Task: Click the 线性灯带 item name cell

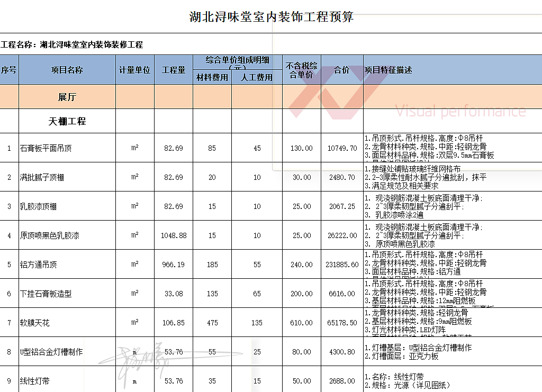Action: (34, 380)
